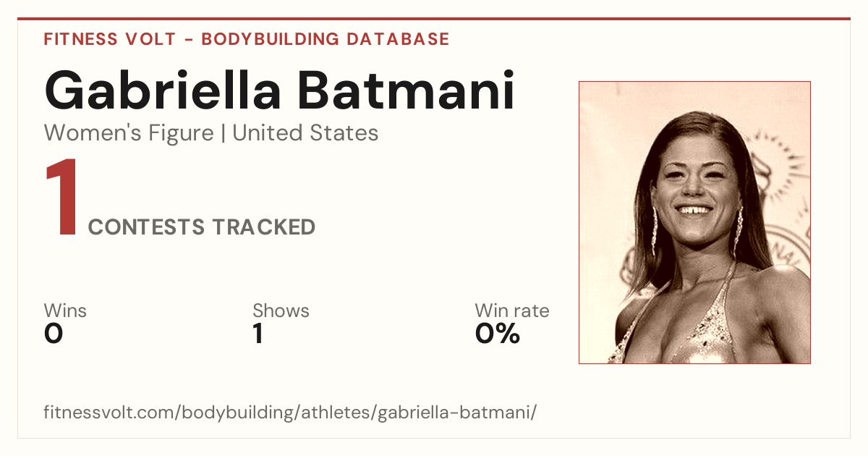Click the athlete portrait photo
This screenshot has width=868, height=456.
pyautogui.click(x=694, y=222)
